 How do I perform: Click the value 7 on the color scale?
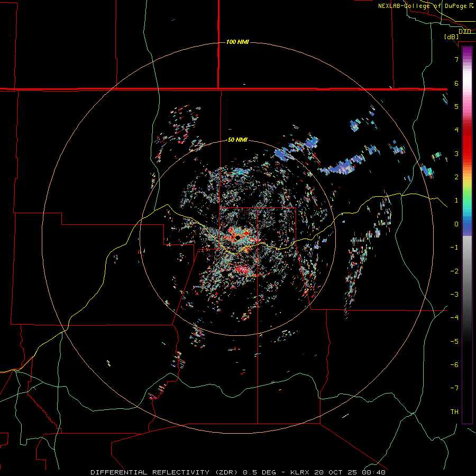(456, 59)
